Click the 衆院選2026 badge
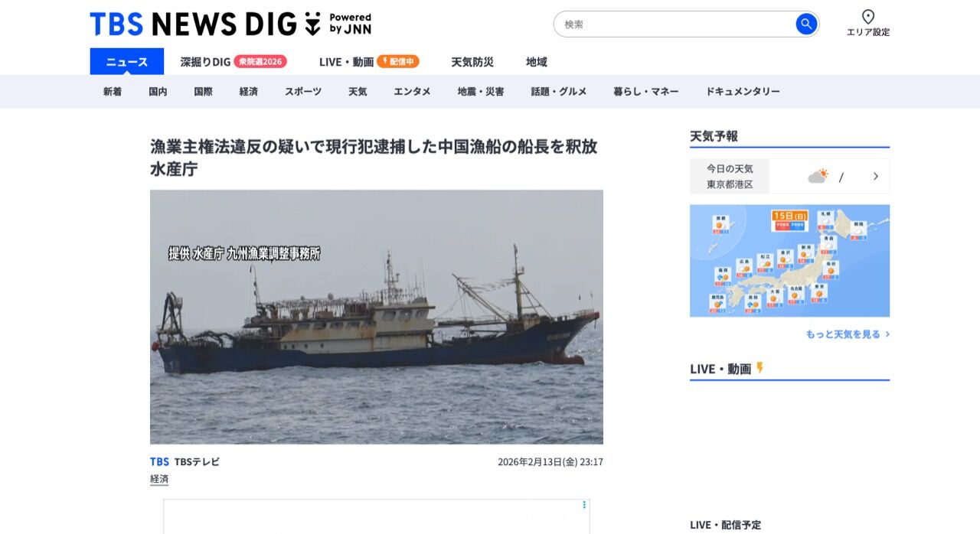Viewport: 980px width, 534px height. [260, 61]
